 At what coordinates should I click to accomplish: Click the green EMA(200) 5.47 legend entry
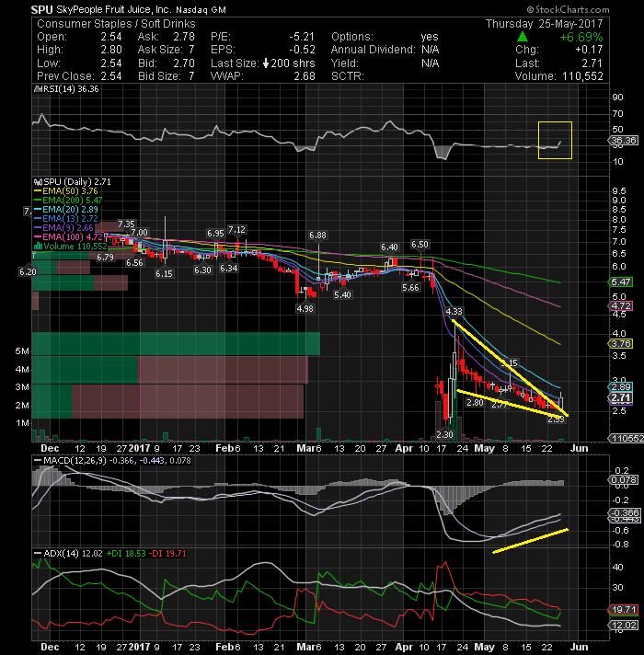point(68,201)
